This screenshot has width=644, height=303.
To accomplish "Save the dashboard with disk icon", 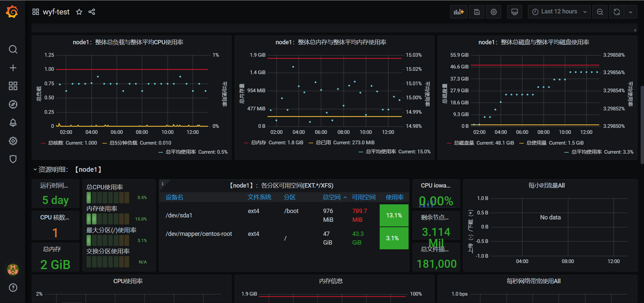I will coord(477,12).
